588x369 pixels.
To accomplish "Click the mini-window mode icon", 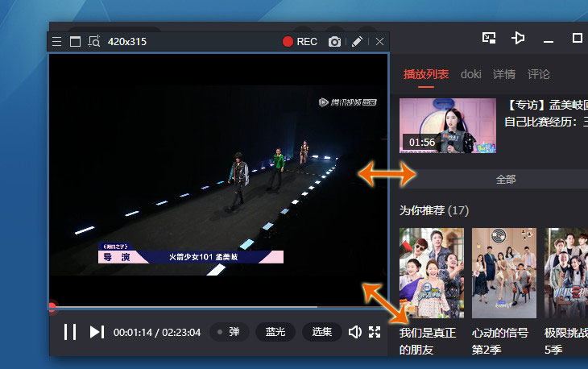I will coord(489,38).
